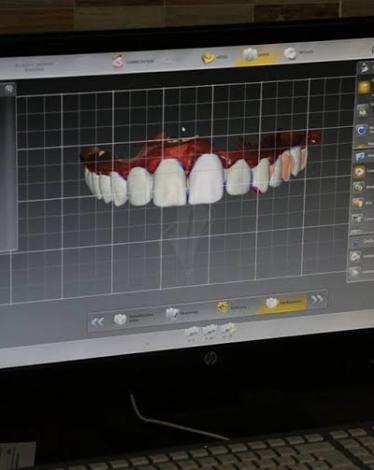Click the brown ring-shaped tool icon in right sidebar
The width and height of the screenshot is (374, 470).
pos(359,172)
